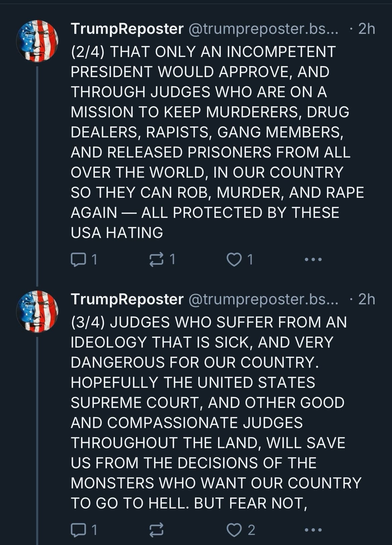
Task: Like the (3/4) post
Action: (x=234, y=530)
